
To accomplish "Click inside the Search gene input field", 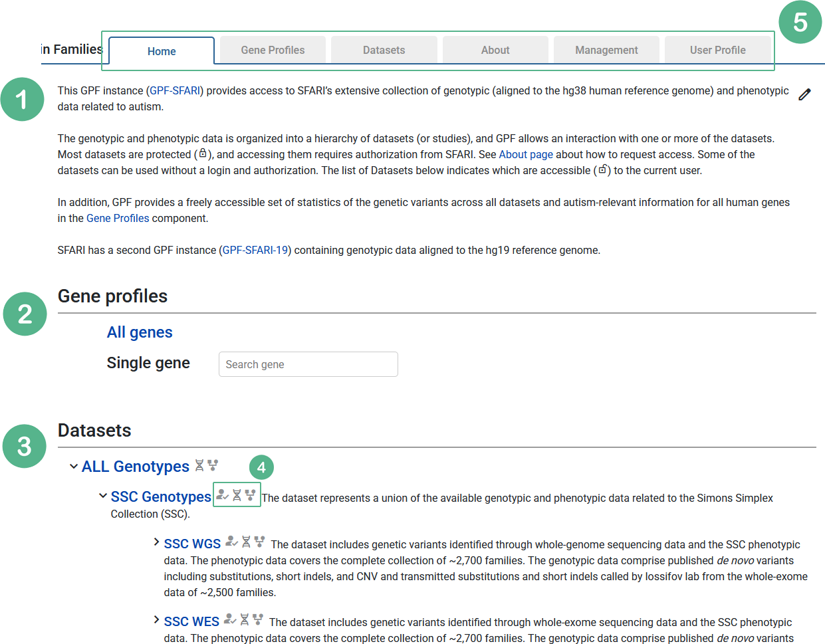I will click(x=308, y=364).
